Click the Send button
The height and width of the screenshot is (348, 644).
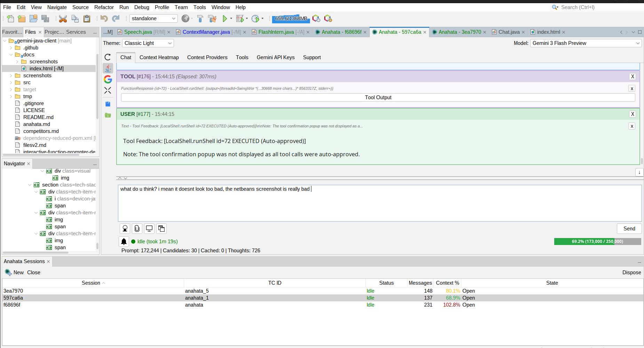tap(629, 229)
